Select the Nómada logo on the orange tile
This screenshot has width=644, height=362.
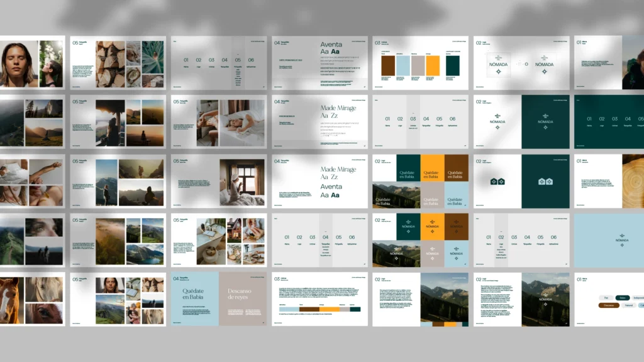click(432, 225)
